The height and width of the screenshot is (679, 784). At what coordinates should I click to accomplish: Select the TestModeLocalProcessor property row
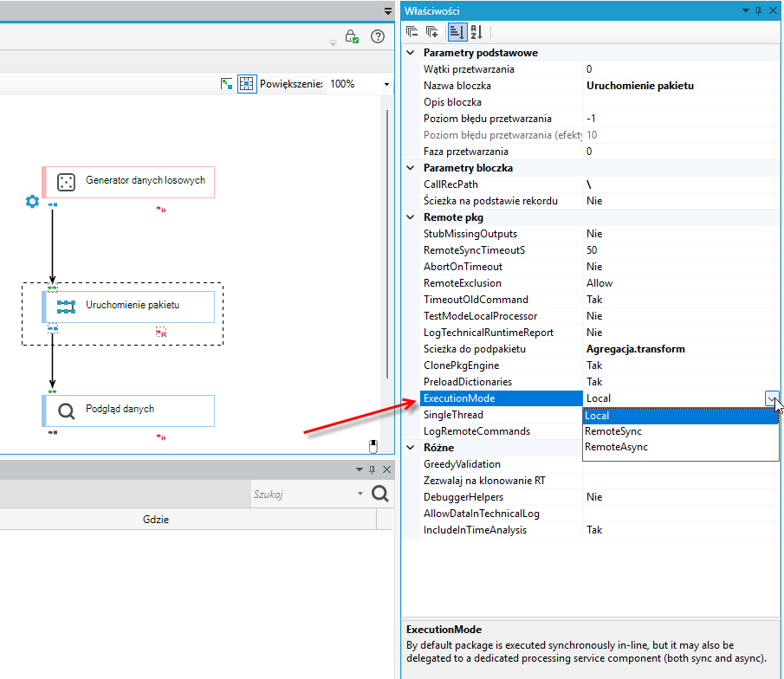click(x=599, y=316)
